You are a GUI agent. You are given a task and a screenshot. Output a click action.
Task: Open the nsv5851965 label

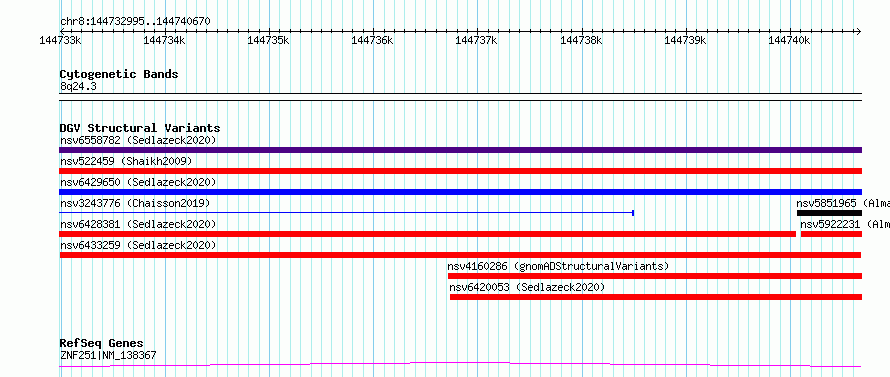[x=843, y=203]
